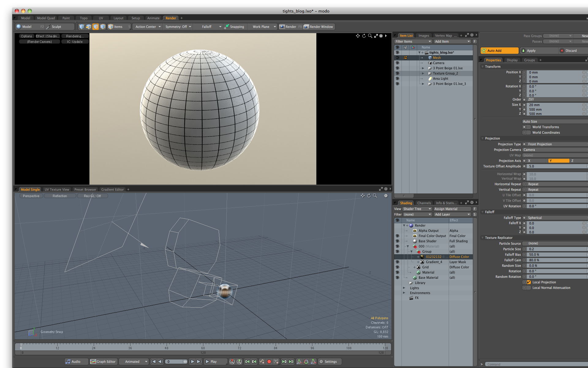Toggle the Local Projection checkbox
This screenshot has width=588, height=368.
(x=529, y=282)
